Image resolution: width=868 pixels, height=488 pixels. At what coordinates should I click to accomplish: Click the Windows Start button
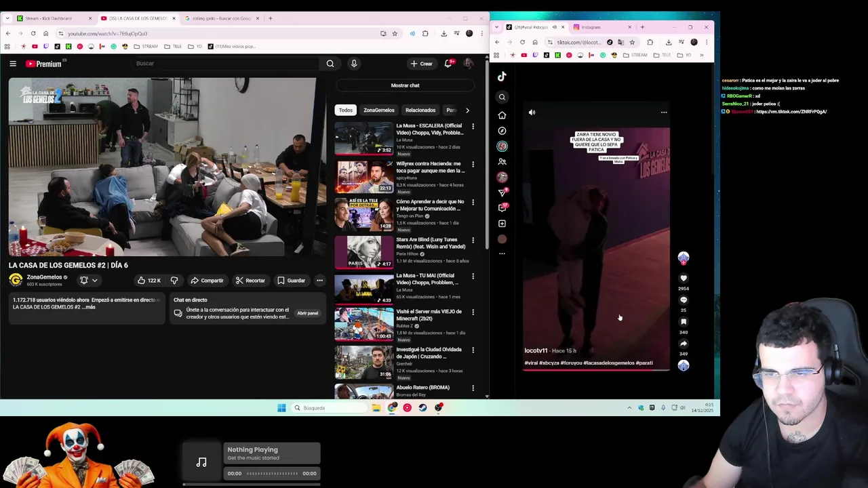pos(281,408)
